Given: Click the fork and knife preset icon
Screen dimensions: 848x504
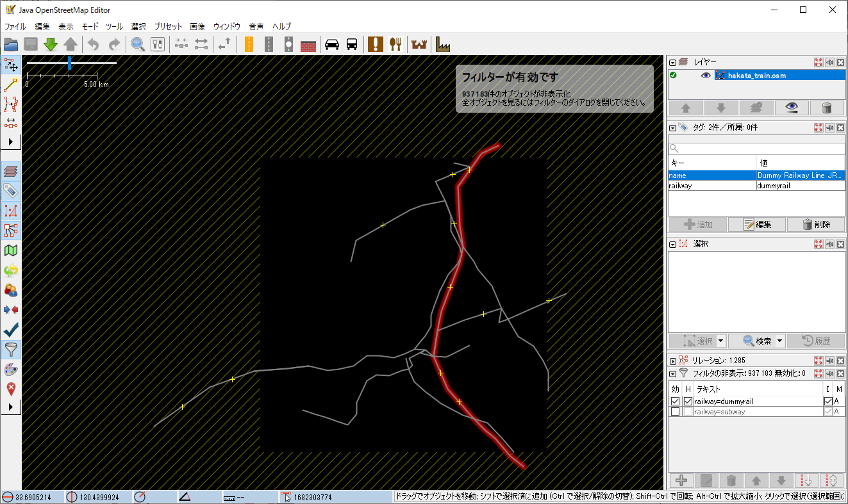Looking at the screenshot, I should pos(395,44).
